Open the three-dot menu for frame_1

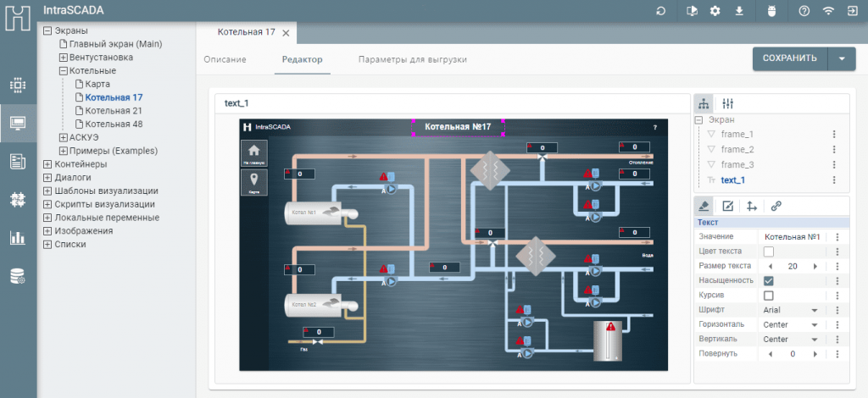click(834, 135)
